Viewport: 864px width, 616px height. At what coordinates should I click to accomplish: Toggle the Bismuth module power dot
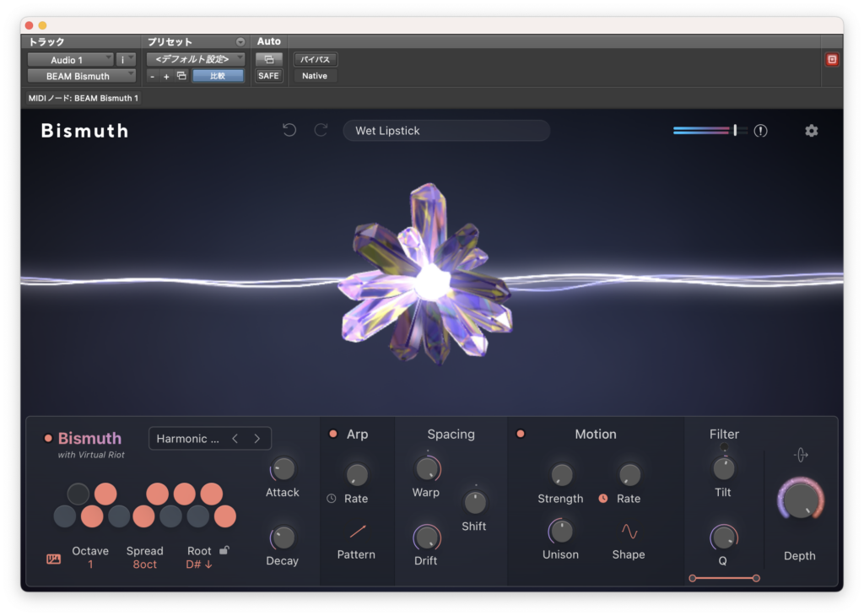click(x=48, y=439)
